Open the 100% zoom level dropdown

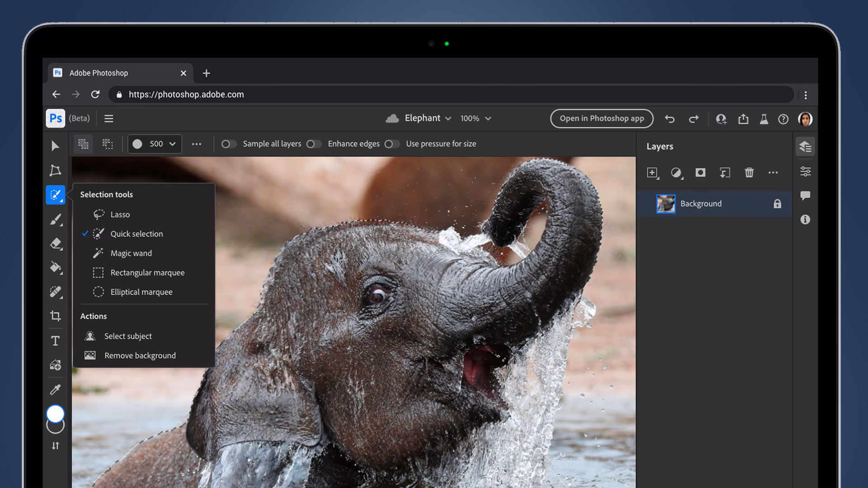point(475,118)
